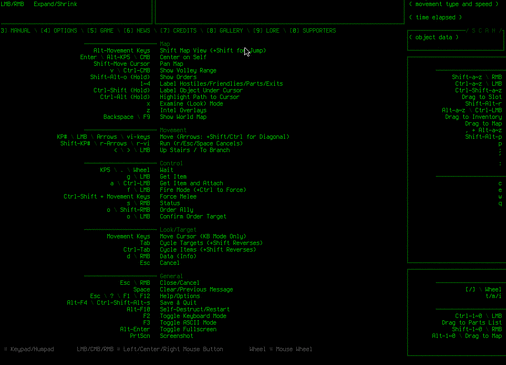Image resolution: width=506 pixels, height=365 pixels.
Task: Switch to the [9] LORE tab
Action: point(266,31)
